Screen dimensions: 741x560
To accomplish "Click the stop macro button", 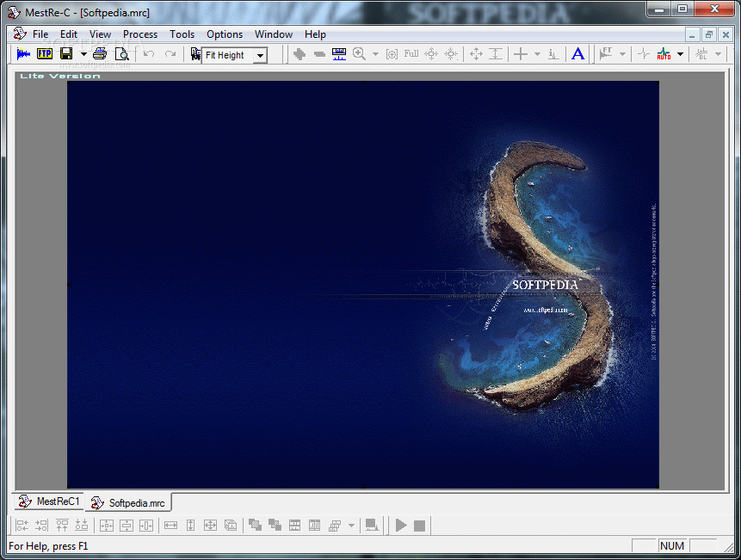I will point(419,526).
